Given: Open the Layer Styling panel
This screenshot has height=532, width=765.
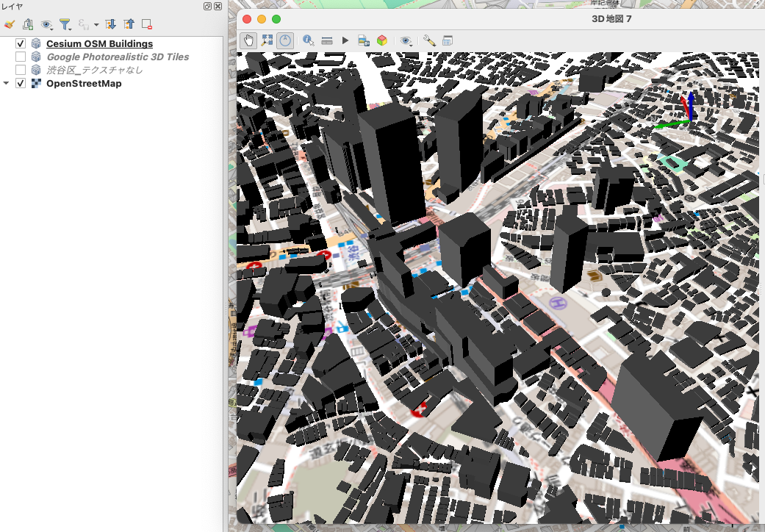Looking at the screenshot, I should click(x=10, y=24).
